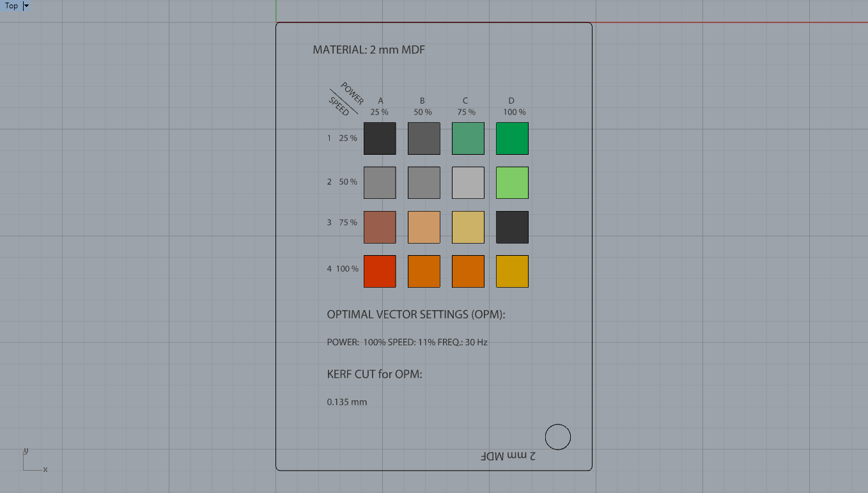Select the dark swatch at D3
Screen dimensions: 868x493
coord(512,227)
